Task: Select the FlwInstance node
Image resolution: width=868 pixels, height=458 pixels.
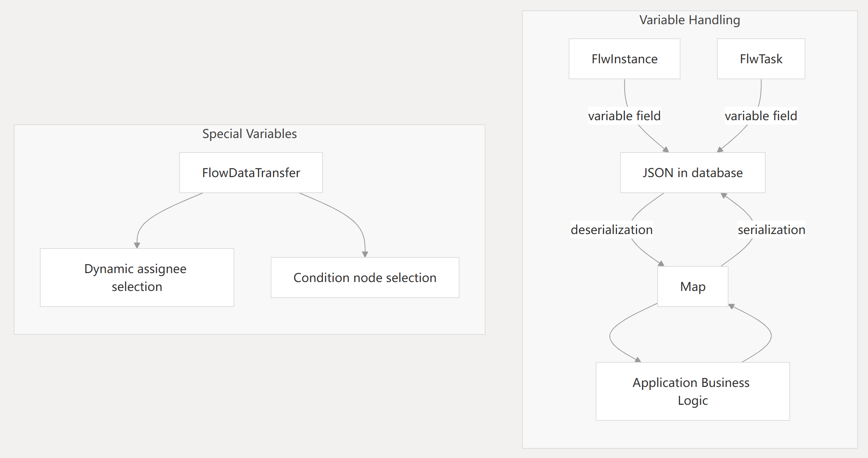Action: point(624,59)
